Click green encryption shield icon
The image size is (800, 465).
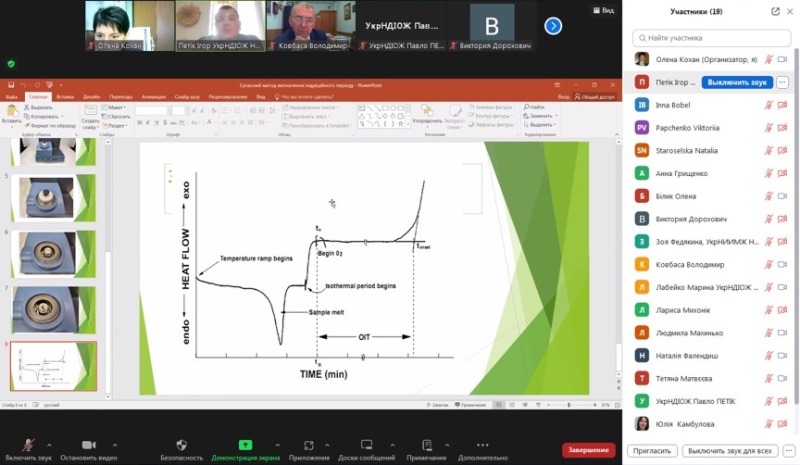click(11, 64)
